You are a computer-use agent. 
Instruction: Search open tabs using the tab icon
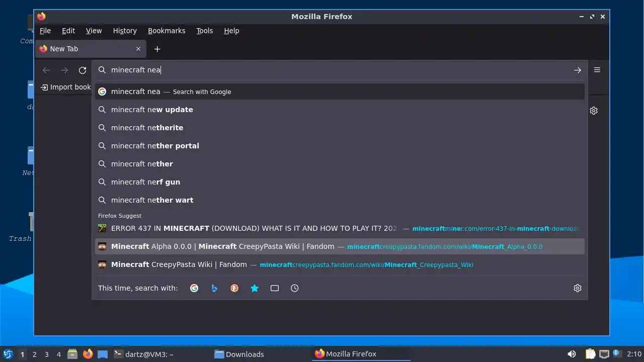pos(275,288)
